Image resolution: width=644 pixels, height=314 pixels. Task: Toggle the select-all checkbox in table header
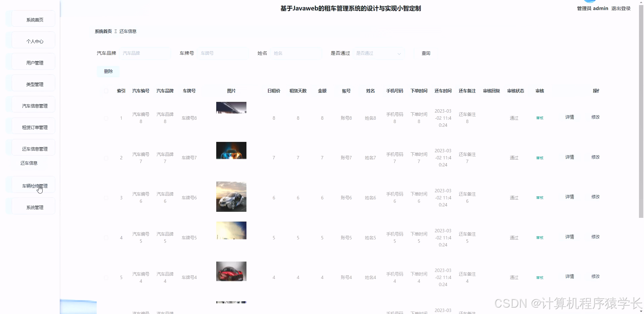click(106, 91)
